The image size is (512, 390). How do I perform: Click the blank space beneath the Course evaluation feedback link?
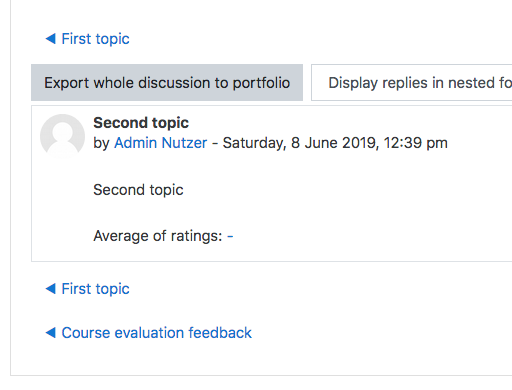[x=260, y=359]
